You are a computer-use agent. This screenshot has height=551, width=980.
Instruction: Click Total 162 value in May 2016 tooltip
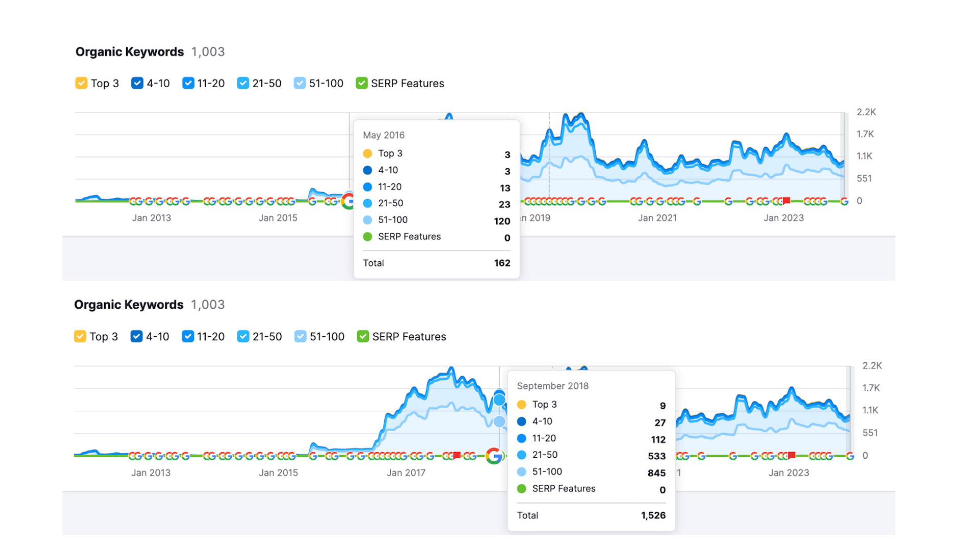pyautogui.click(x=502, y=263)
